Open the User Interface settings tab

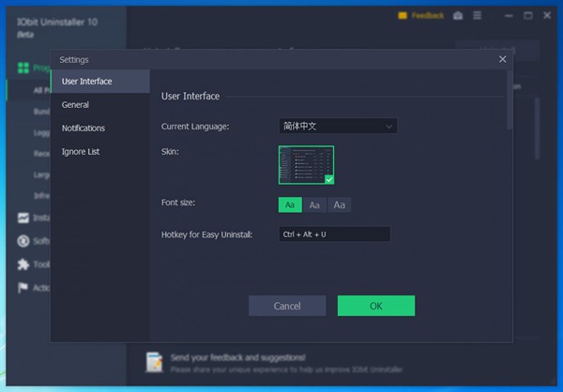100,82
